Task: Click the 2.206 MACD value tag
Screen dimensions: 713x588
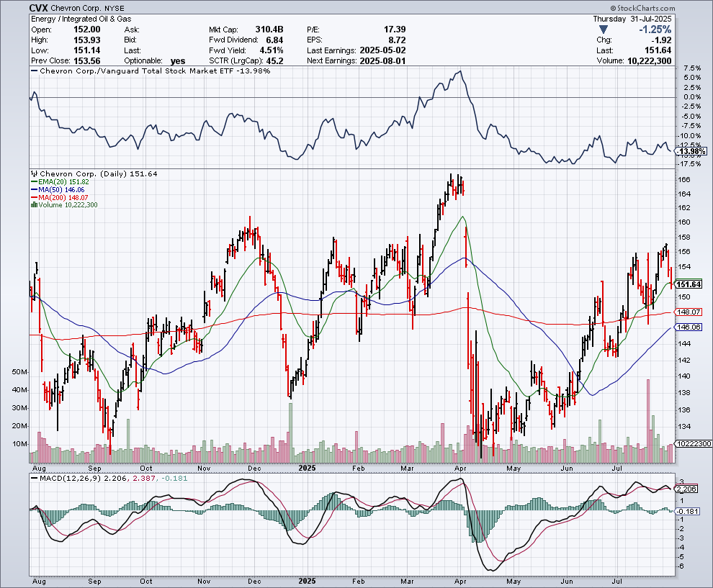Action: click(686, 489)
